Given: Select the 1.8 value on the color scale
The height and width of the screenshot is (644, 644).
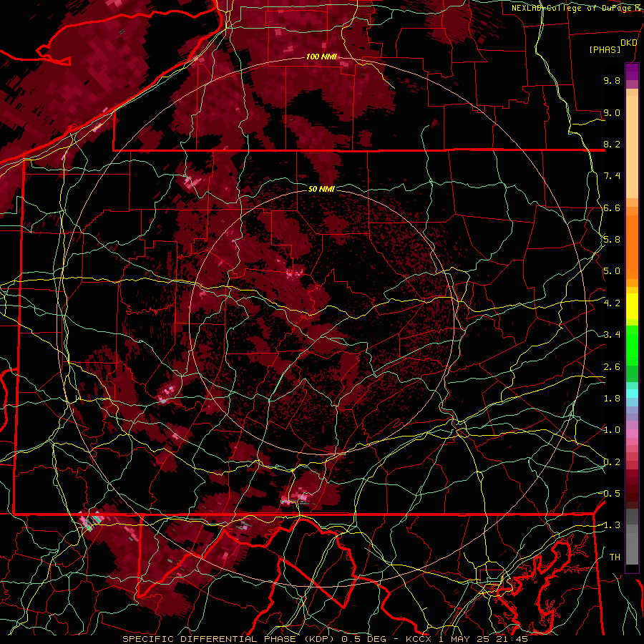Looking at the screenshot, I should tap(612, 398).
